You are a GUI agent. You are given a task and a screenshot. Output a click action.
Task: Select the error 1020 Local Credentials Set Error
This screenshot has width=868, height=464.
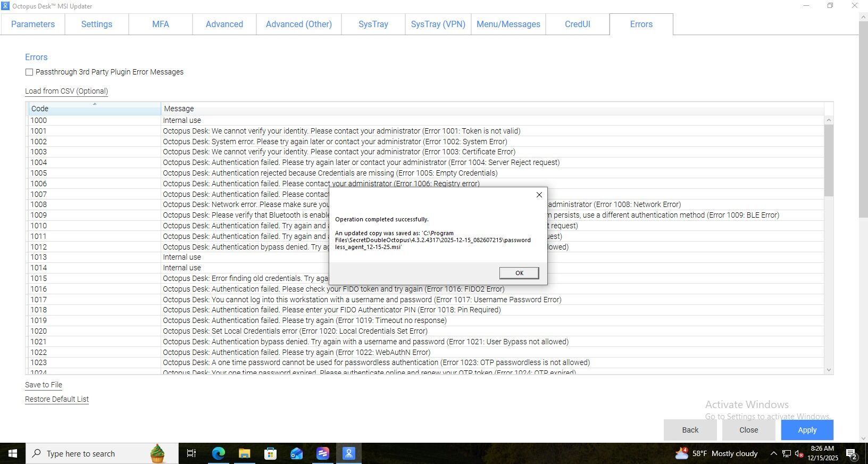click(x=295, y=331)
